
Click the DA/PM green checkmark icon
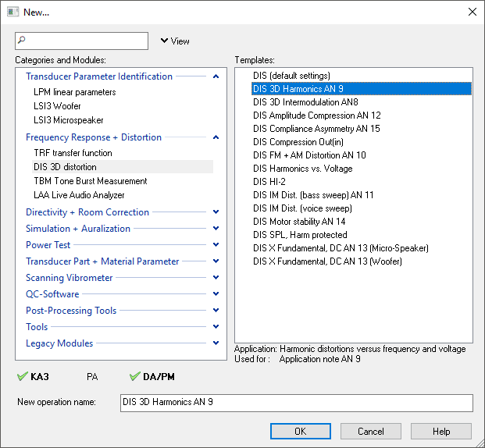135,376
